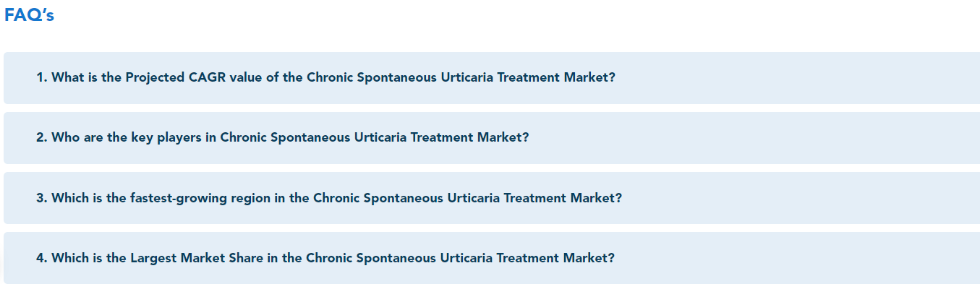Show answer about Projected CAGR value
The width and height of the screenshot is (980, 284).
coord(492,77)
